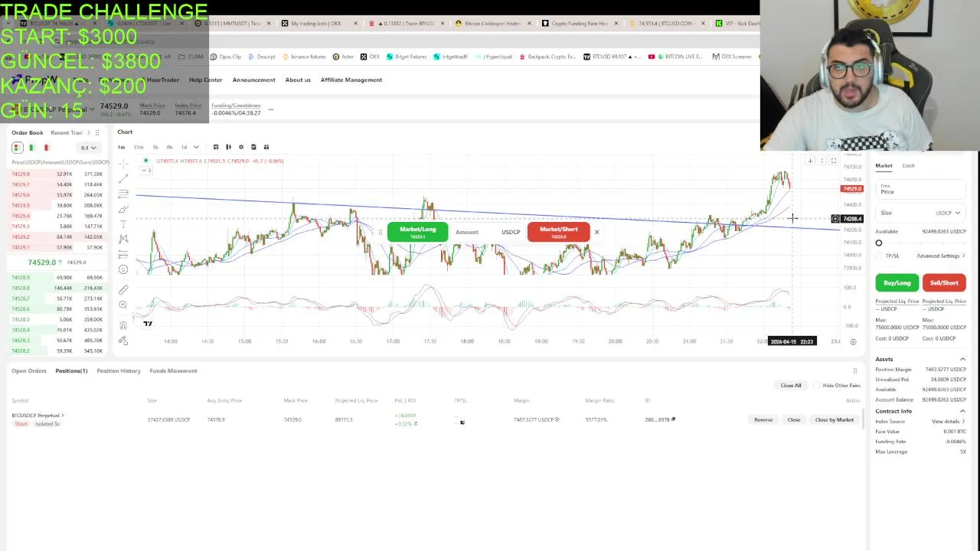
Task: Select the ruler measure tool
Action: [123, 289]
